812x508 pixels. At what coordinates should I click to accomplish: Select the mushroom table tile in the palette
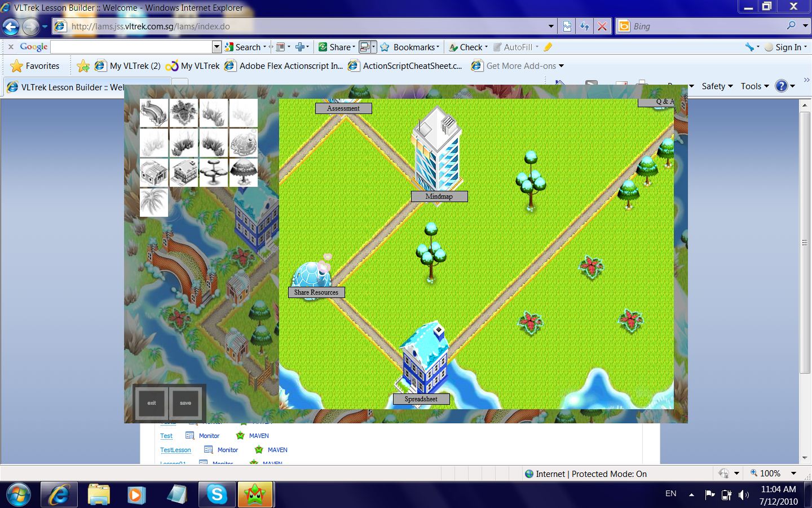(x=214, y=172)
